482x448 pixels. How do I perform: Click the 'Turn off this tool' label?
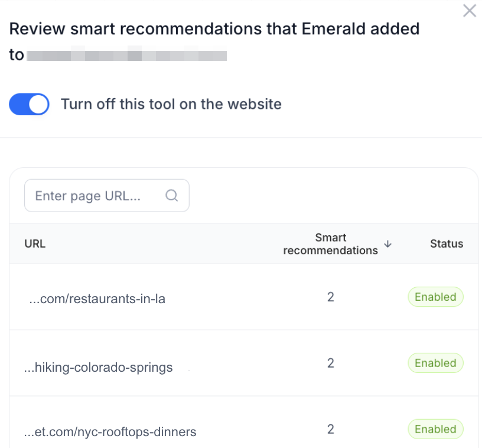(x=171, y=105)
